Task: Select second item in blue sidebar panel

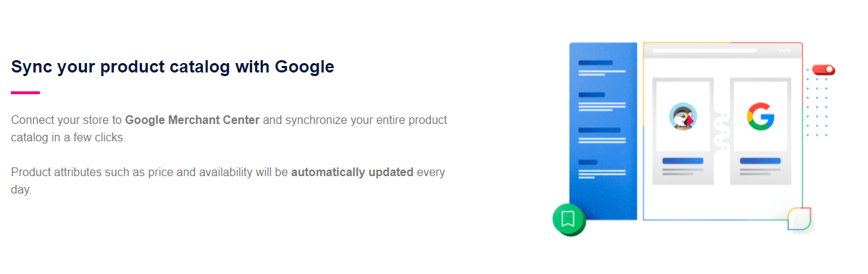Action: [x=602, y=102]
